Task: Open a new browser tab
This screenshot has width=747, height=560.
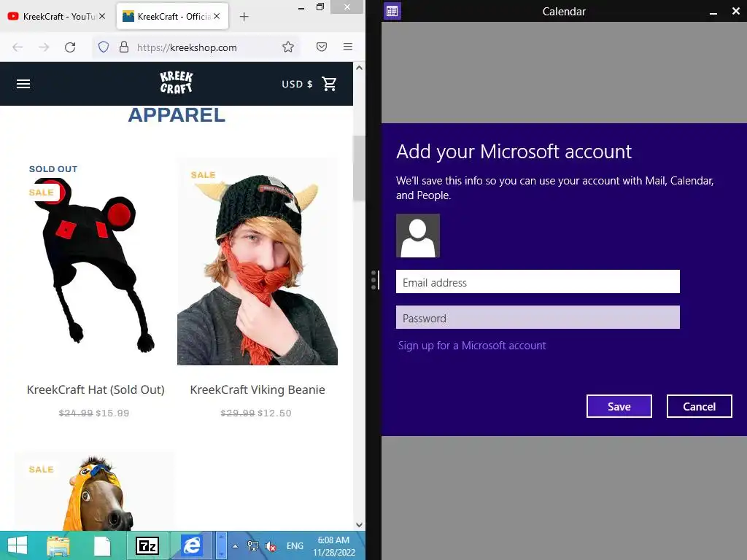Action: click(x=244, y=17)
